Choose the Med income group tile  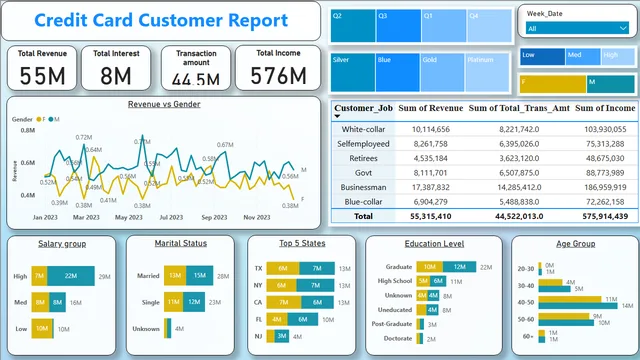click(x=583, y=57)
